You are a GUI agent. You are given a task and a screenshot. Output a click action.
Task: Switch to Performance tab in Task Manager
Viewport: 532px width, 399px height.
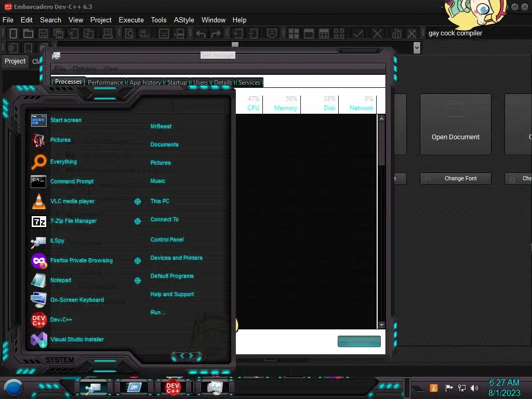(x=105, y=83)
